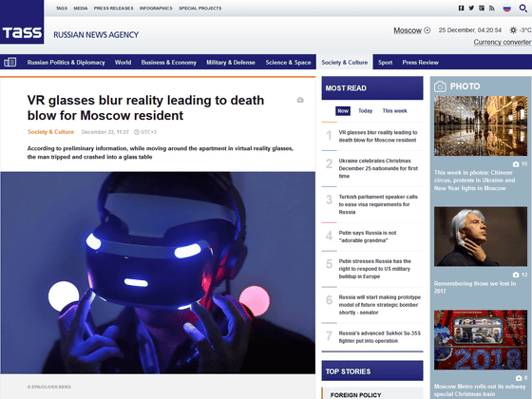This screenshot has width=532, height=399.
Task: Open the Twitter bird icon
Action: click(x=471, y=9)
